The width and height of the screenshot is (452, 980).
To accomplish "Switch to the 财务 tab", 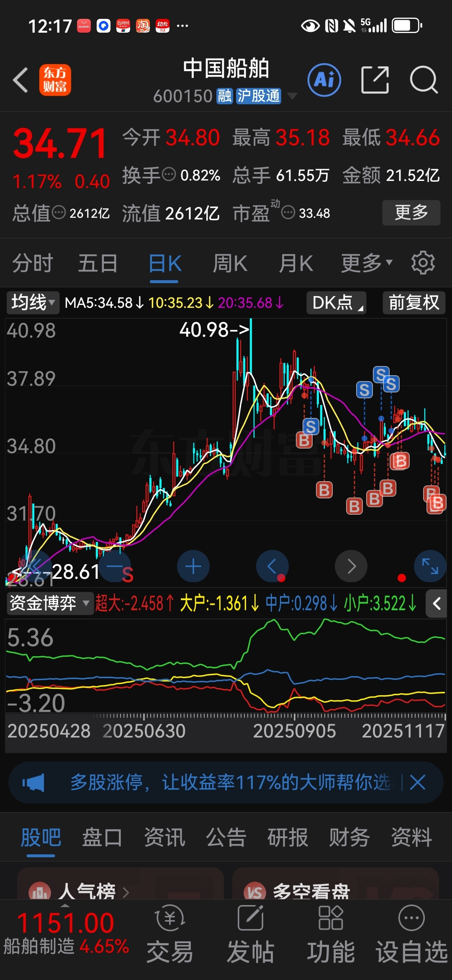I will tap(349, 838).
